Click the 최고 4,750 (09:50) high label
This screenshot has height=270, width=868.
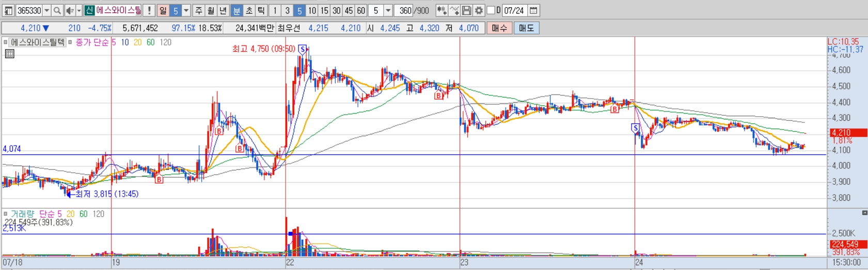click(x=263, y=49)
